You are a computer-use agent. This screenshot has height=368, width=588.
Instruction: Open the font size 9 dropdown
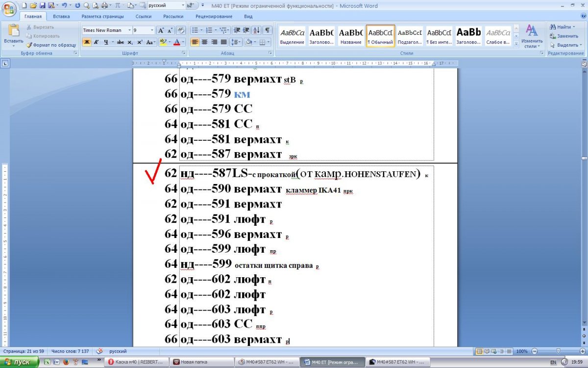(x=152, y=30)
